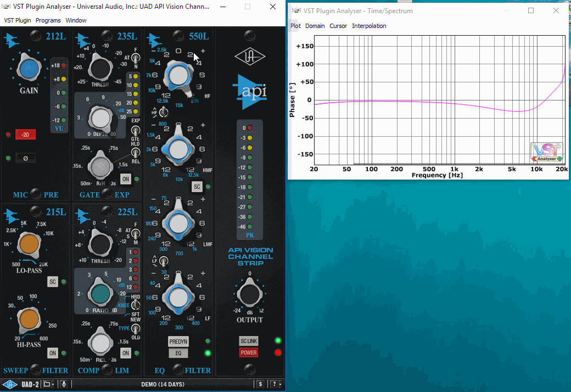Flip the gate HLD/REL switch
Image resolution: width=571 pixels, height=392 pixels.
click(x=136, y=152)
